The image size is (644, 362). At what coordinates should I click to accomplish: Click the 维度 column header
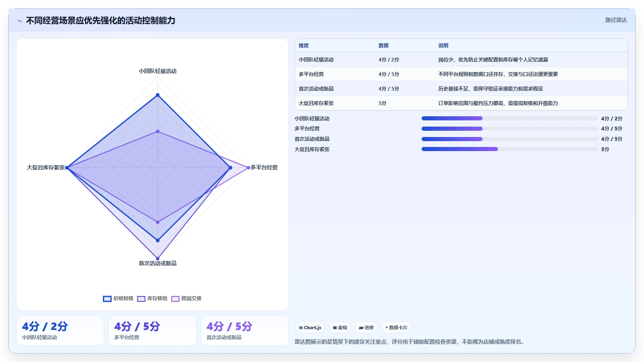304,46
